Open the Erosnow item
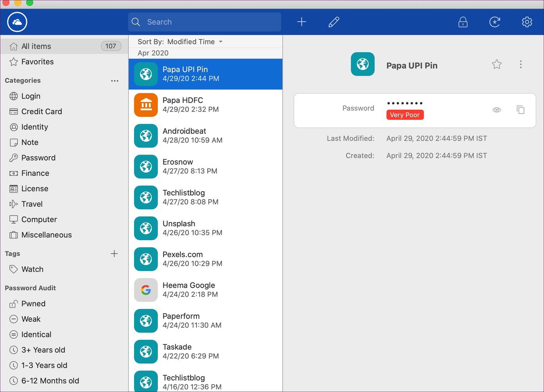The image size is (544, 392). tap(206, 167)
